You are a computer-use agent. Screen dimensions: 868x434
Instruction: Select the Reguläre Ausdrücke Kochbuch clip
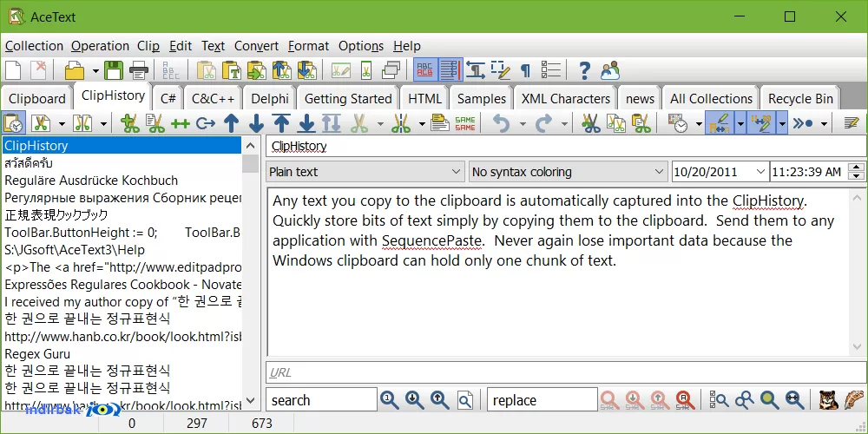122,181
